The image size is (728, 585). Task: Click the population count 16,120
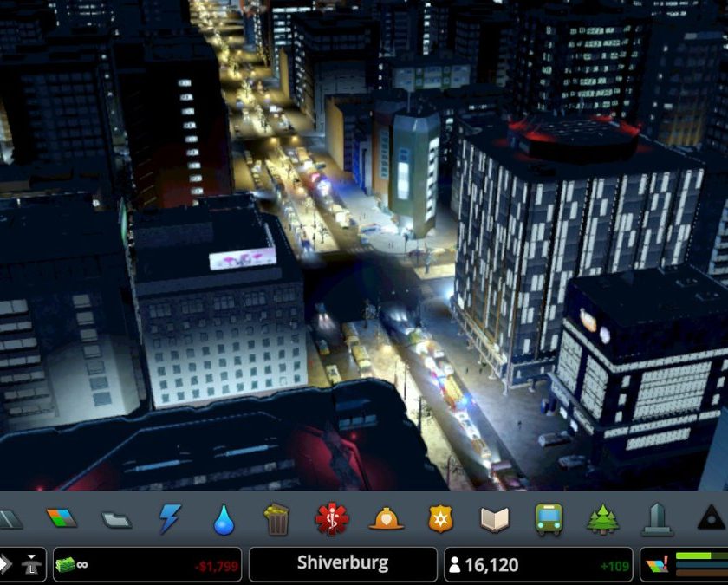coord(491,564)
